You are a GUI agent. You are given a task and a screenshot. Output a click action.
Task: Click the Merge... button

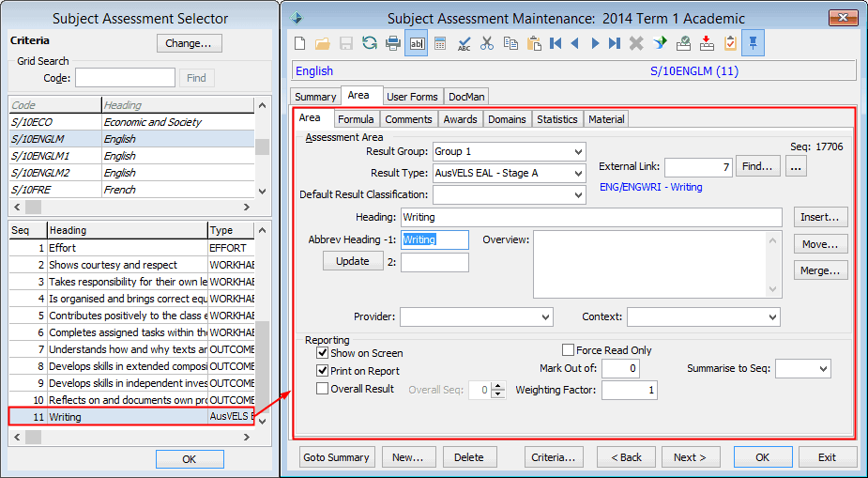[820, 270]
